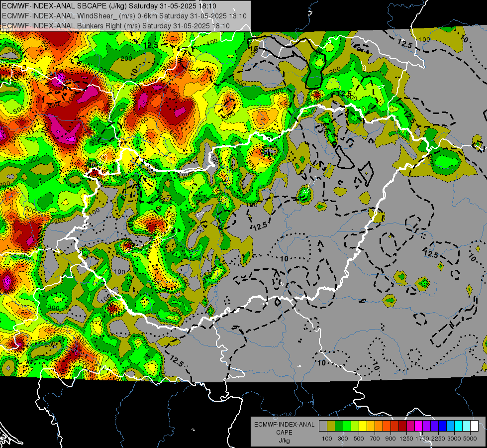Click the Bunkers Right title line
Image resolution: width=487 pixels, height=448 pixels.
point(116,26)
